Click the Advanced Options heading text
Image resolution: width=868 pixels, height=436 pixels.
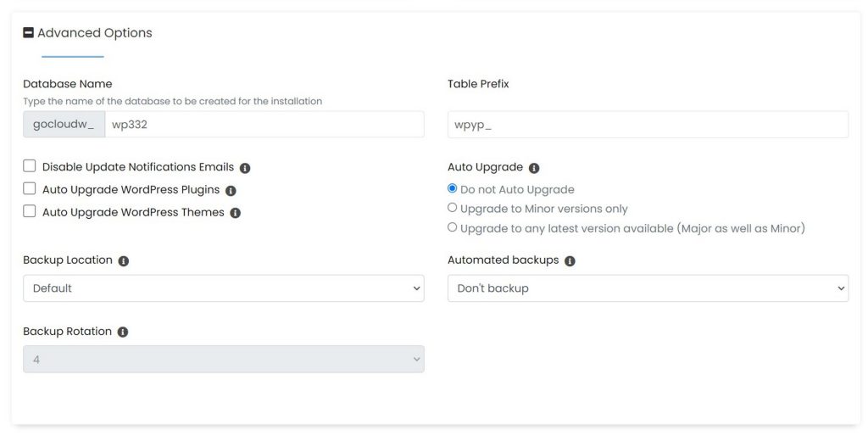pos(95,33)
